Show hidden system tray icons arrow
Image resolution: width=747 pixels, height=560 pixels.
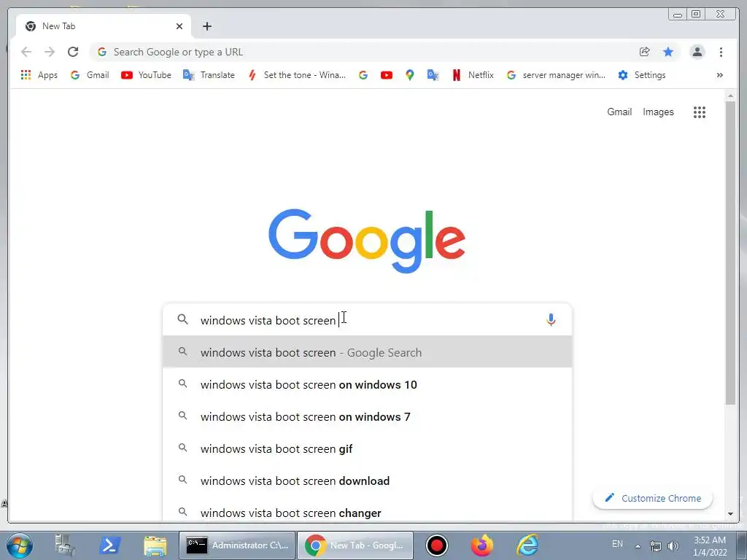click(638, 545)
